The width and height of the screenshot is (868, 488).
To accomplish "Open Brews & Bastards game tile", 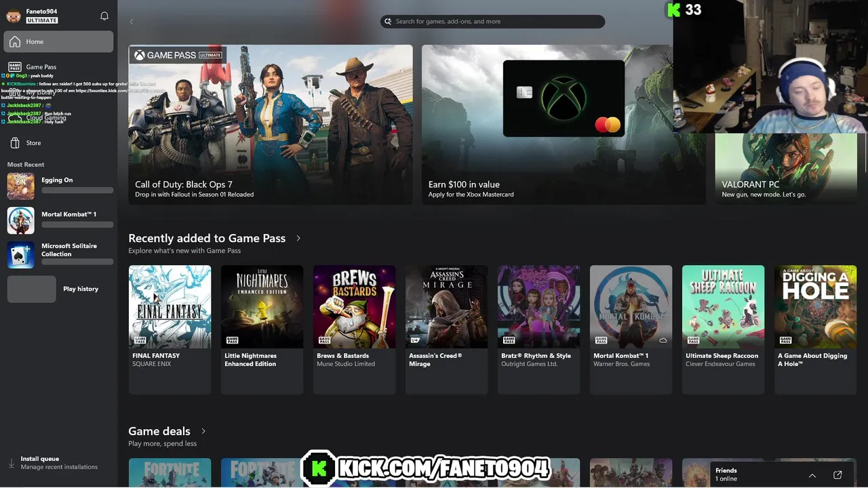I will point(354,329).
